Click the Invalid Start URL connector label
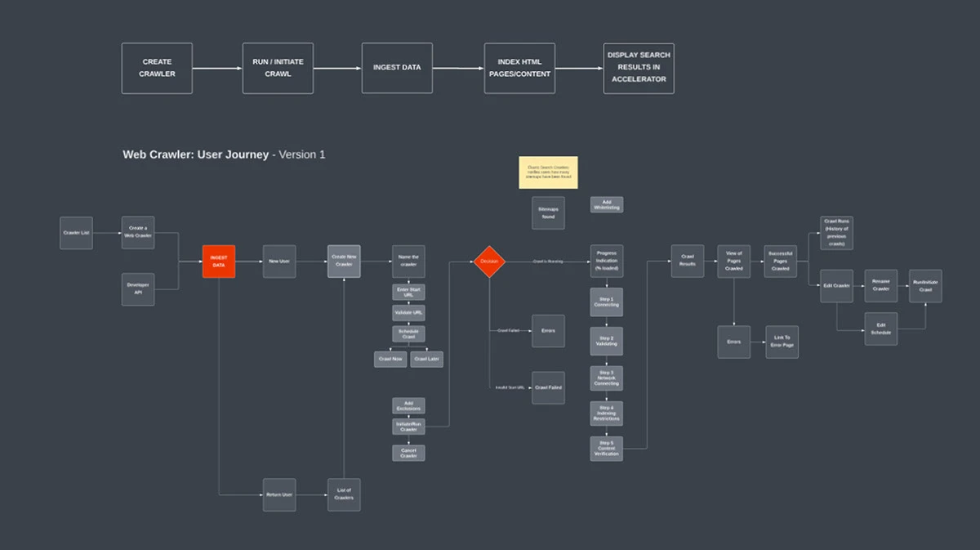This screenshot has height=550, width=980. (x=510, y=387)
